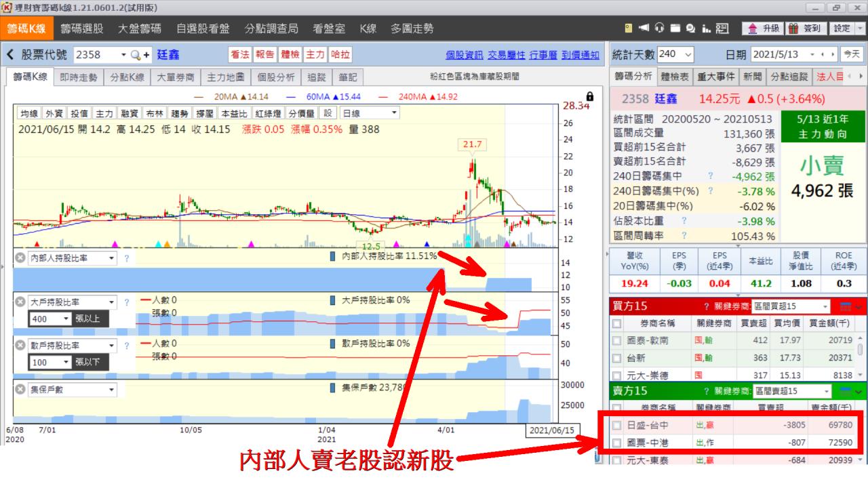868x488 pixels.
Task: Click the magnifier stock search icon
Action: (135, 55)
